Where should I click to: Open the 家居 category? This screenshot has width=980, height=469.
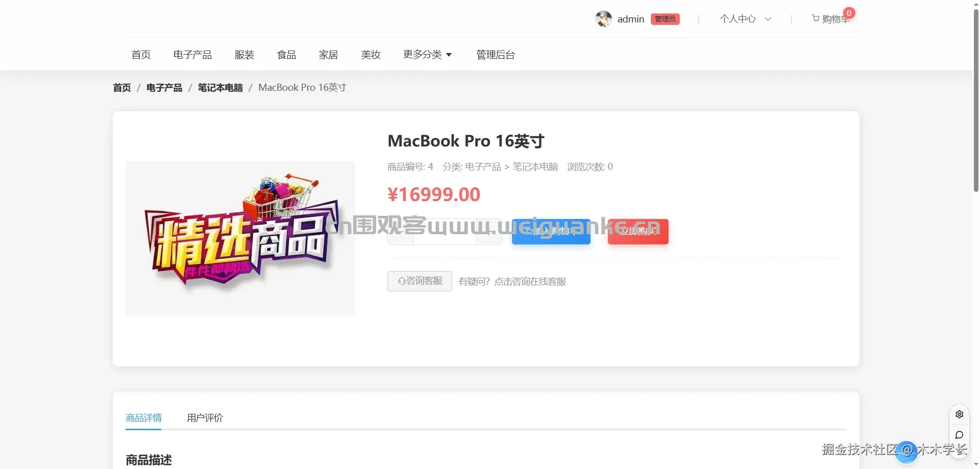(x=329, y=55)
